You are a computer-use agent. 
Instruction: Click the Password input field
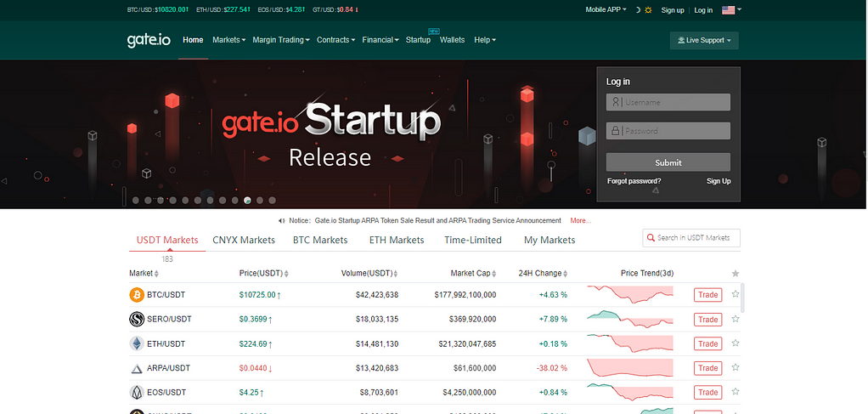point(668,131)
